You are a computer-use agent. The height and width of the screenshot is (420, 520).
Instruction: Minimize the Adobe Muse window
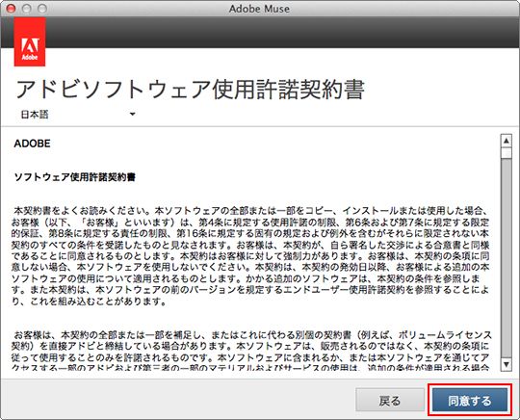point(27,9)
